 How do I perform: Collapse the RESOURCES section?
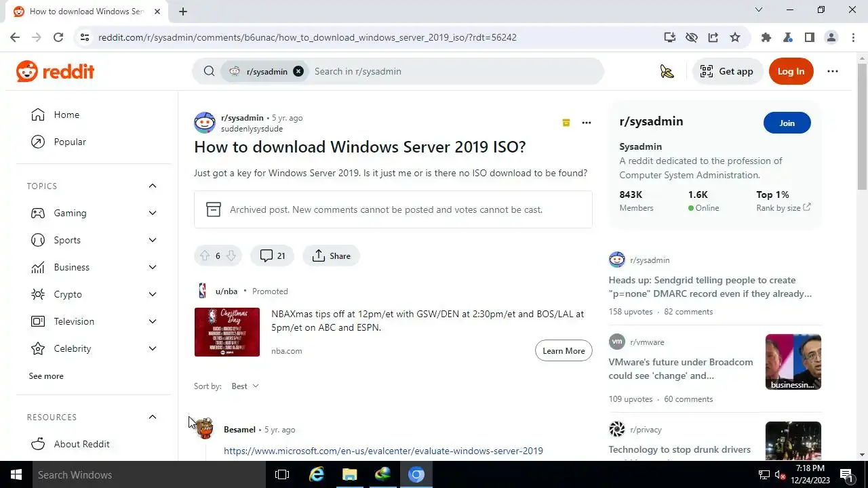click(153, 417)
